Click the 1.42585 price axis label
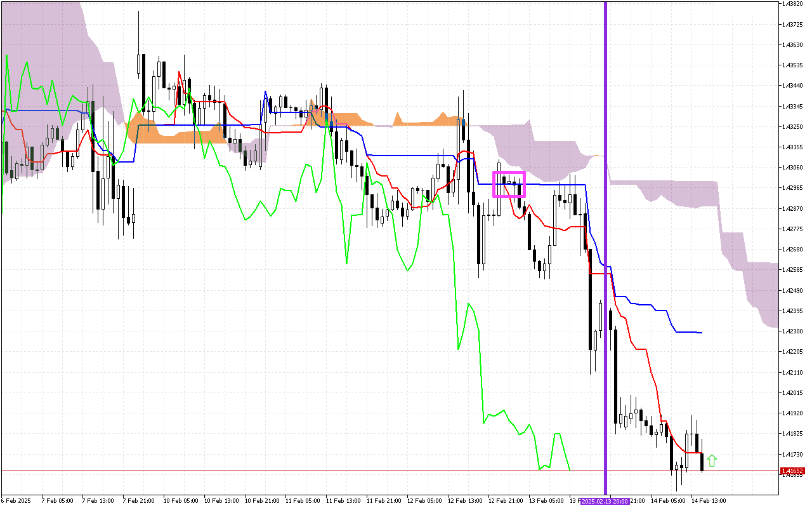Image resolution: width=812 pixels, height=508 pixels. 793,270
